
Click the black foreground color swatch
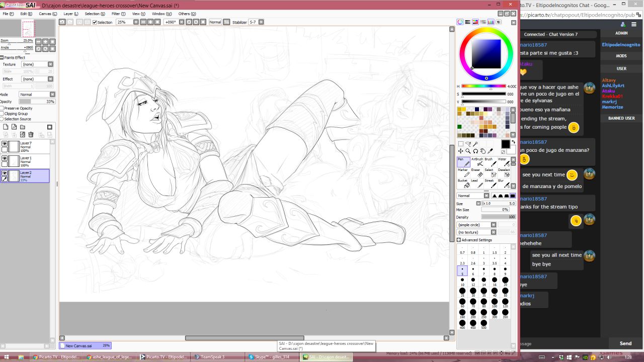pos(505,144)
